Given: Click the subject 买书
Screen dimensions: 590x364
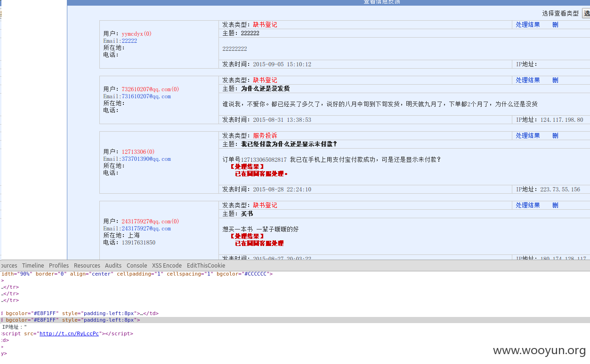Looking at the screenshot, I should click(247, 214).
